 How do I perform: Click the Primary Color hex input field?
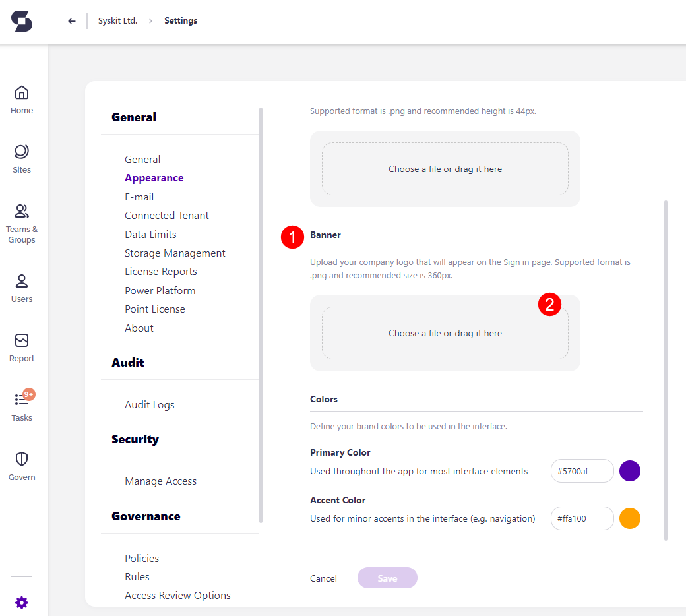pyautogui.click(x=582, y=471)
